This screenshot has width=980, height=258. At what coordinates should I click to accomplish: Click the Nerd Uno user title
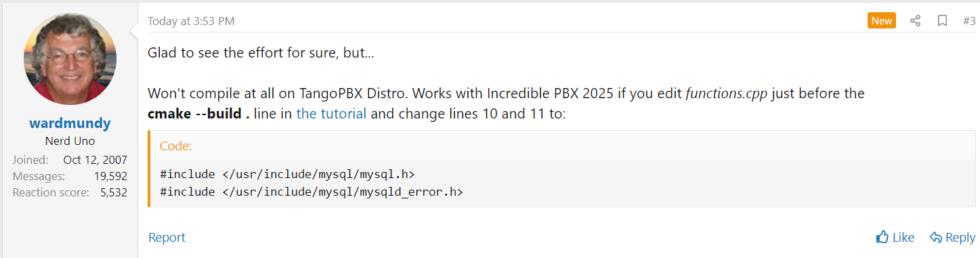click(70, 142)
